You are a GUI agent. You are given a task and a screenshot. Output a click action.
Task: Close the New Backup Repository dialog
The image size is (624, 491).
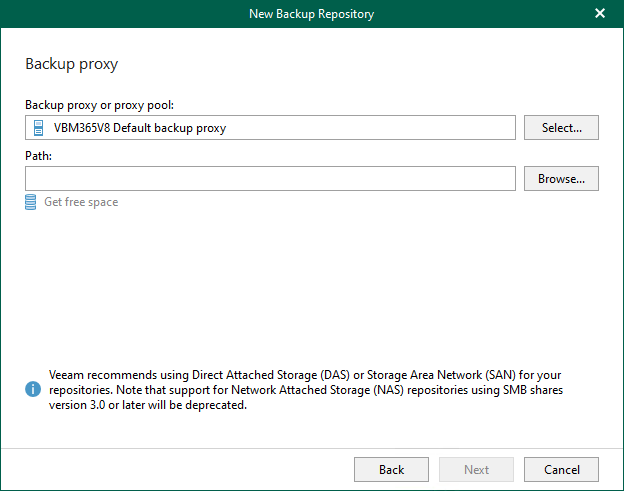pyautogui.click(x=600, y=13)
